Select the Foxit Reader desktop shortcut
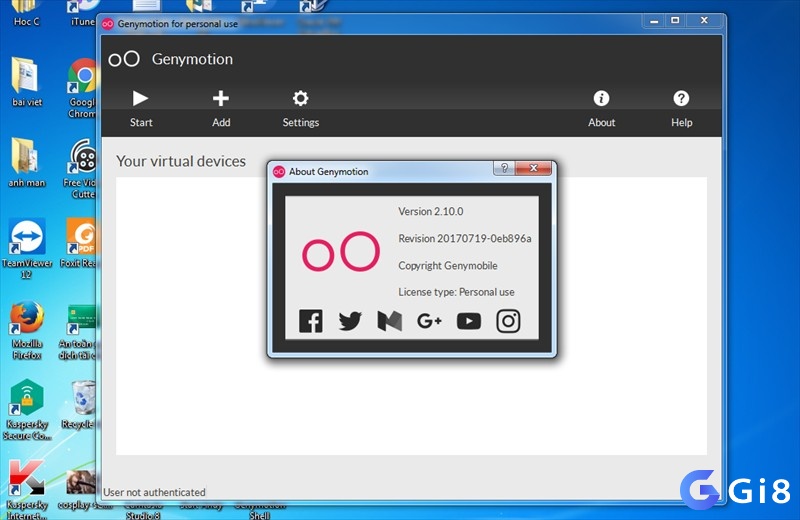This screenshot has height=520, width=800. coord(82,243)
